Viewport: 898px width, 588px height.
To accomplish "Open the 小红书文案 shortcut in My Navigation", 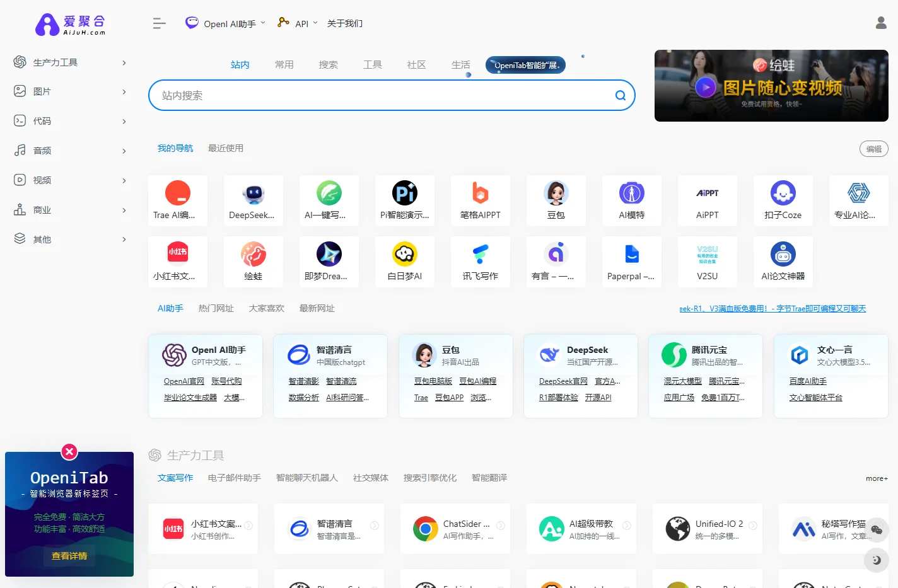I will pos(178,262).
